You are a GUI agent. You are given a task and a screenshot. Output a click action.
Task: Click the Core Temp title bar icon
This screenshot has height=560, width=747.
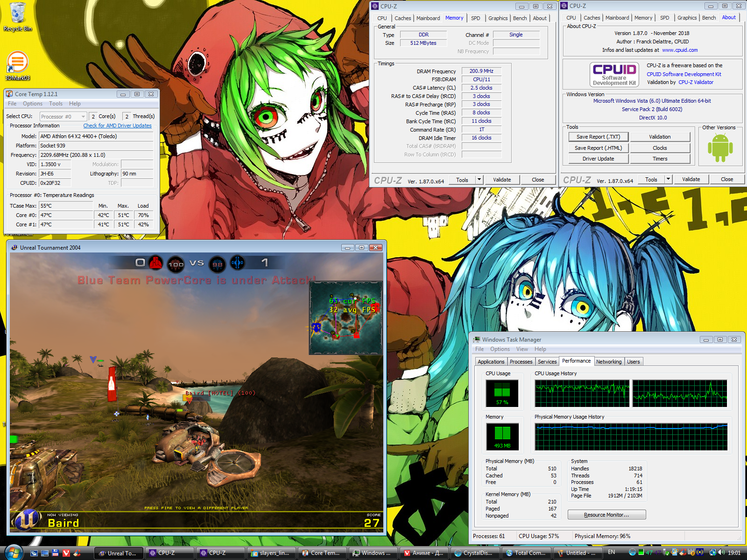point(10,94)
